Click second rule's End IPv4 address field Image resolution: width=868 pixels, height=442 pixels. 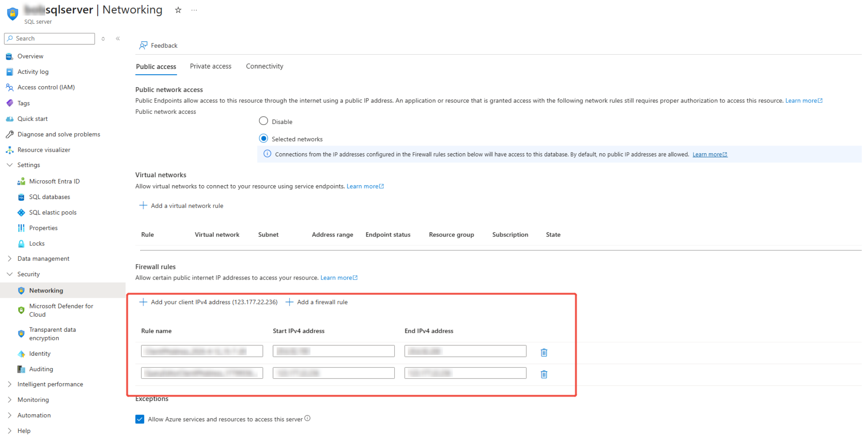click(x=465, y=373)
